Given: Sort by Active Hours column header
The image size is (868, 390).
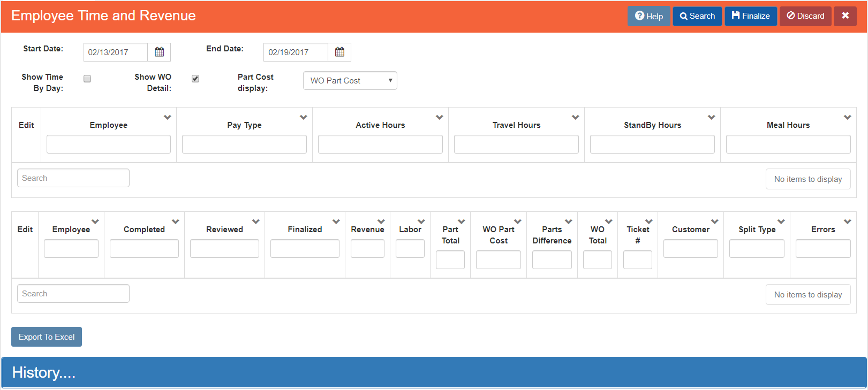Looking at the screenshot, I should click(380, 125).
